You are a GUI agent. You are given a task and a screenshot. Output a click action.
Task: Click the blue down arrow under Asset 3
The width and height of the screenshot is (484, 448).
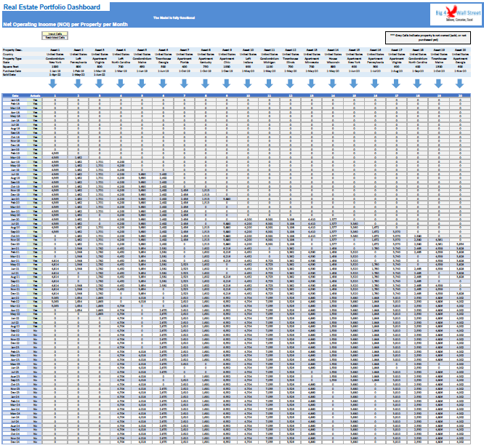coord(99,84)
